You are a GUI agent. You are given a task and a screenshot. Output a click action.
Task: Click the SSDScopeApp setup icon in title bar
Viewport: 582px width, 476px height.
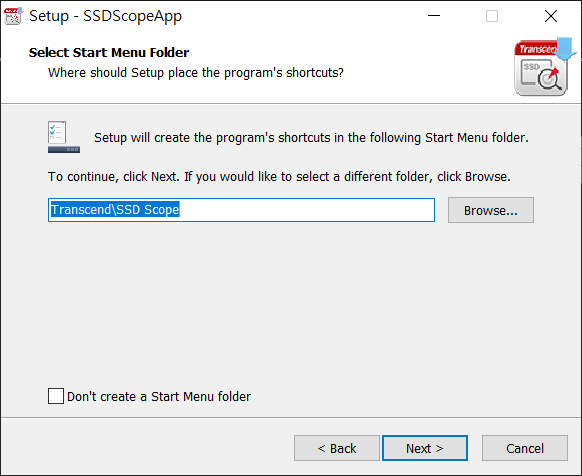click(x=13, y=16)
